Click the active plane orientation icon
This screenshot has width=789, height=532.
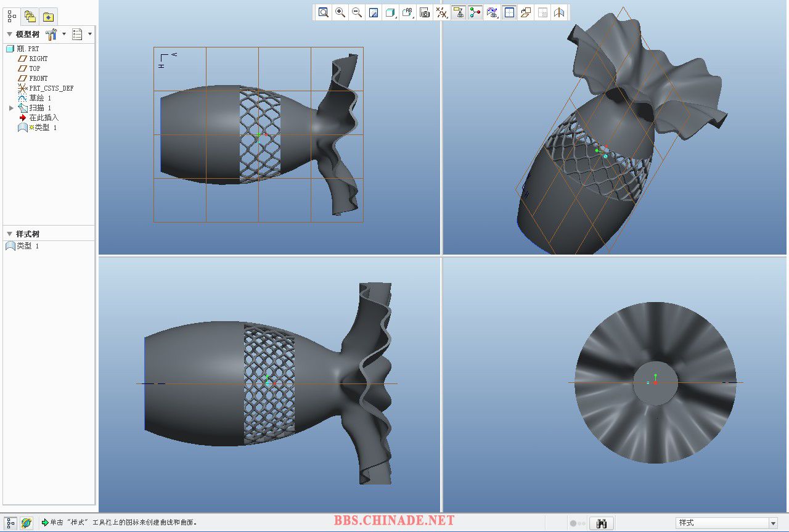tap(525, 12)
